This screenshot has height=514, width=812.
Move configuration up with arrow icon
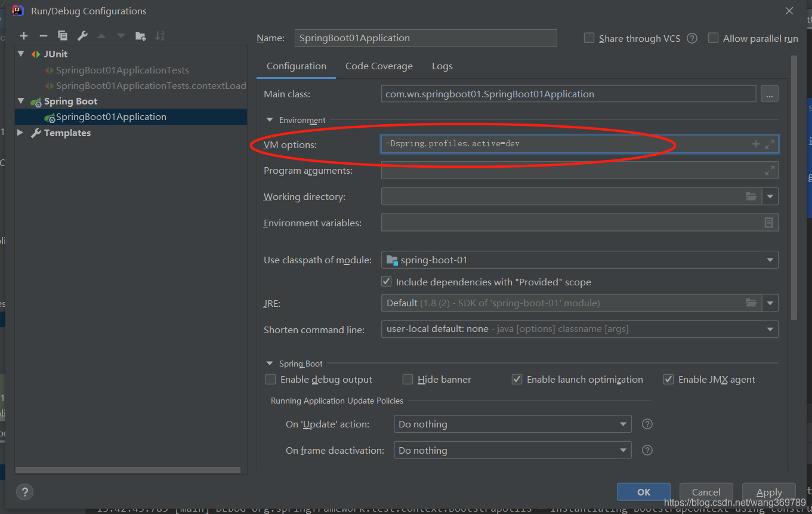101,36
